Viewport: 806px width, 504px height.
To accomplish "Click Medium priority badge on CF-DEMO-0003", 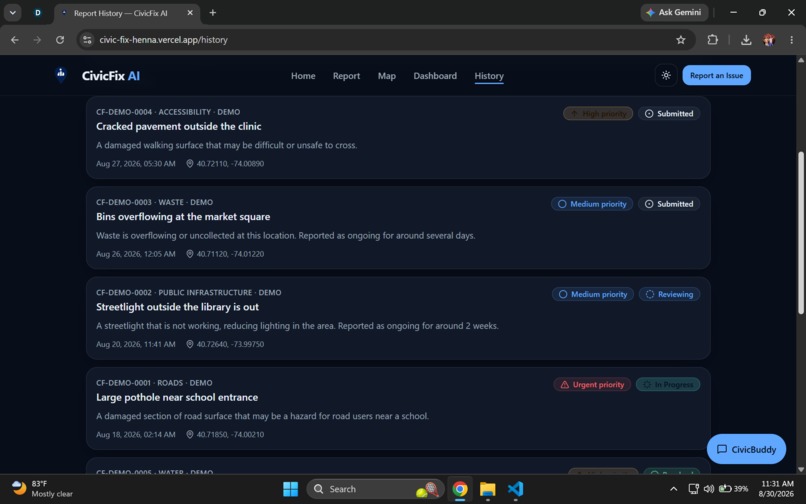I will 592,204.
